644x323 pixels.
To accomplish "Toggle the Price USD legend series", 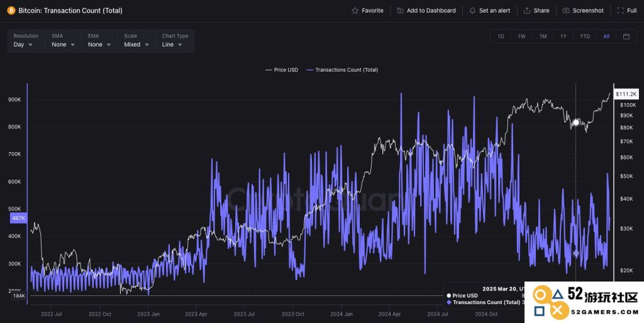I will 282,70.
